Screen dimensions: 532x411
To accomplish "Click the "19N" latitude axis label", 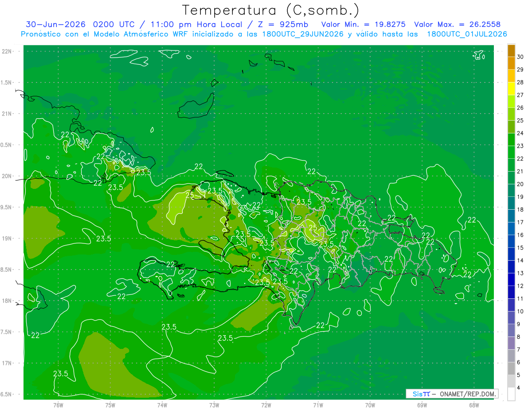I will point(7,239).
